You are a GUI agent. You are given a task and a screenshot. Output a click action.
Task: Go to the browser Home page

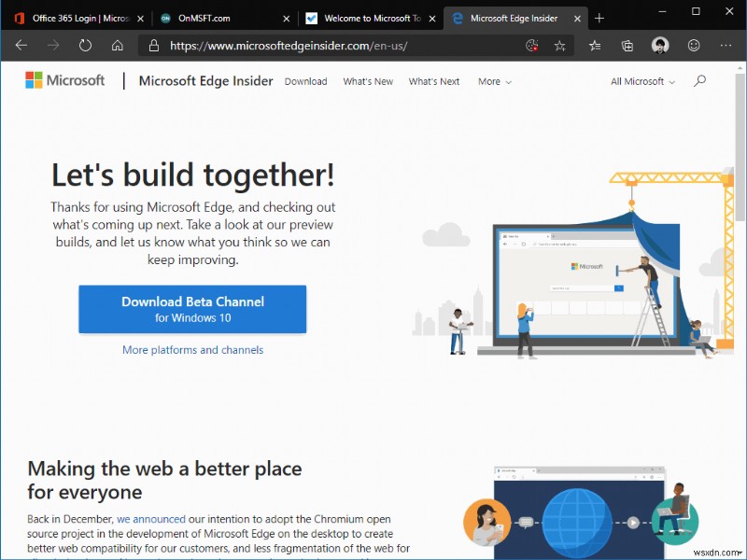coord(116,45)
